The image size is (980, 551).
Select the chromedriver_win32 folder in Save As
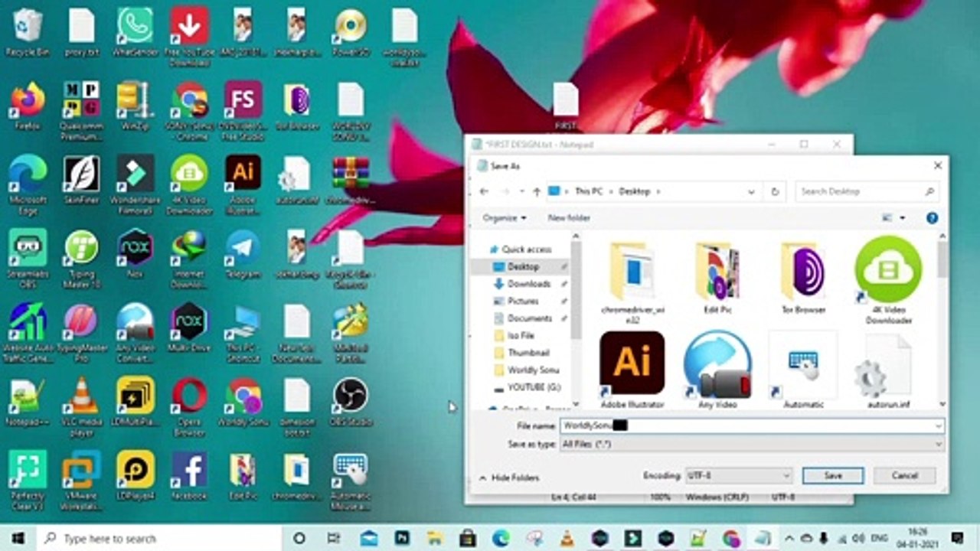click(632, 281)
